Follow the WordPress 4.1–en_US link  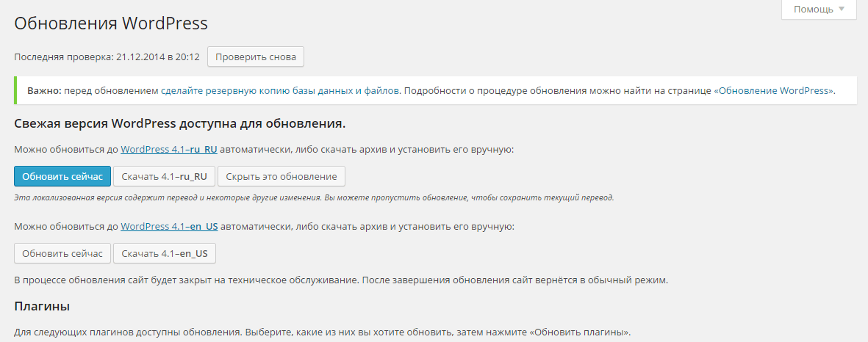[x=169, y=226]
